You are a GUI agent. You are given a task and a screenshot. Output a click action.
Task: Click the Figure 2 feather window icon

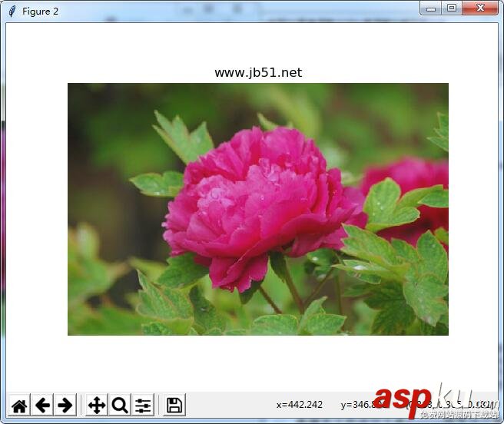[12, 12]
